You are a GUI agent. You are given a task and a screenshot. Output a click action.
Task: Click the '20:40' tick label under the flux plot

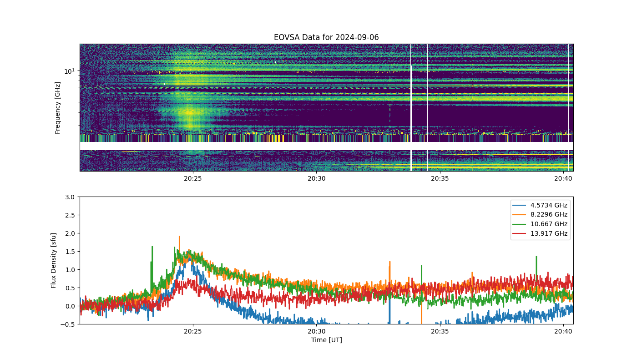563,331
